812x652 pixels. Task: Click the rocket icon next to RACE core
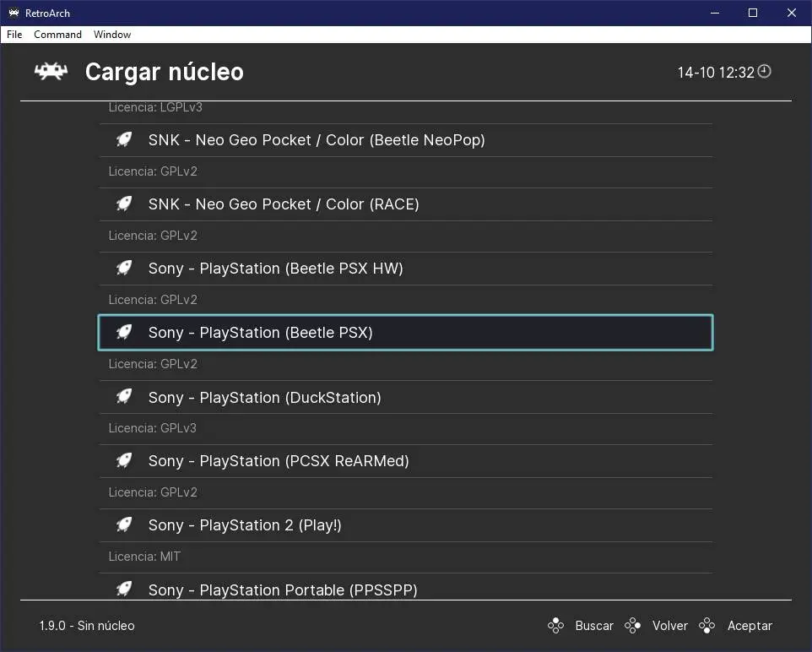[x=124, y=204]
